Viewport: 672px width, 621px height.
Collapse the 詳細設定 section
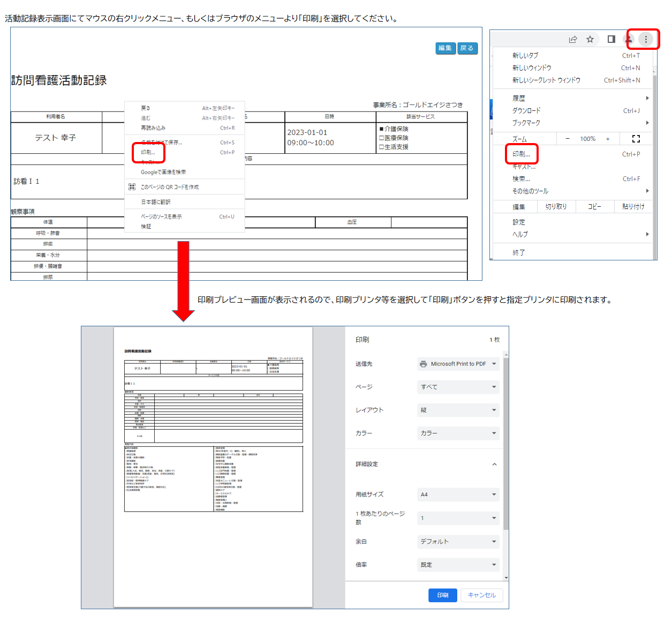click(x=494, y=464)
